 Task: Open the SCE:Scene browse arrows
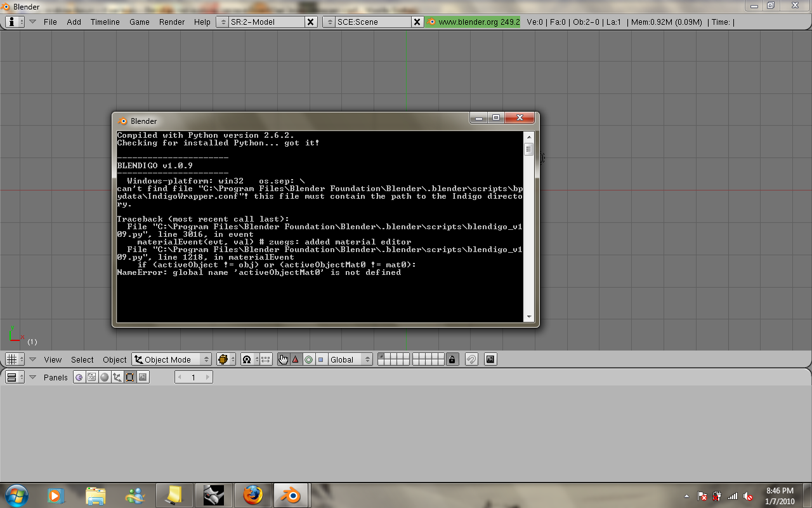(329, 22)
